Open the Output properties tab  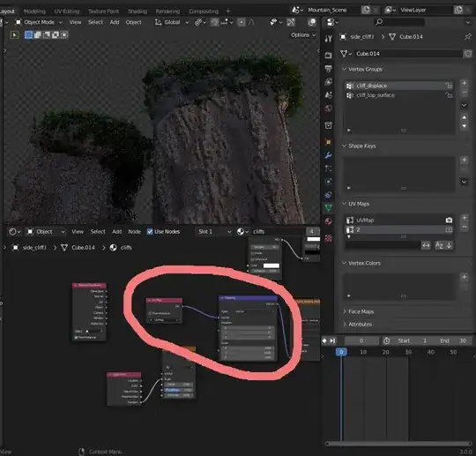tap(328, 69)
